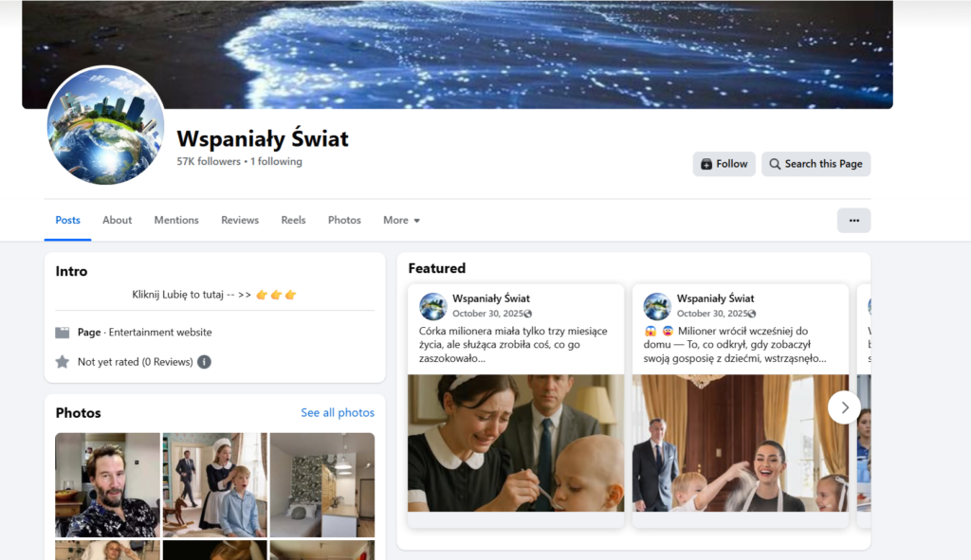Click the avatar on the second featured post

tap(657, 306)
